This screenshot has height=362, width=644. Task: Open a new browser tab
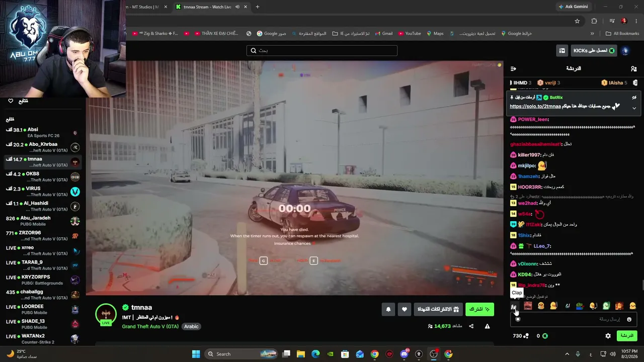(x=258, y=7)
